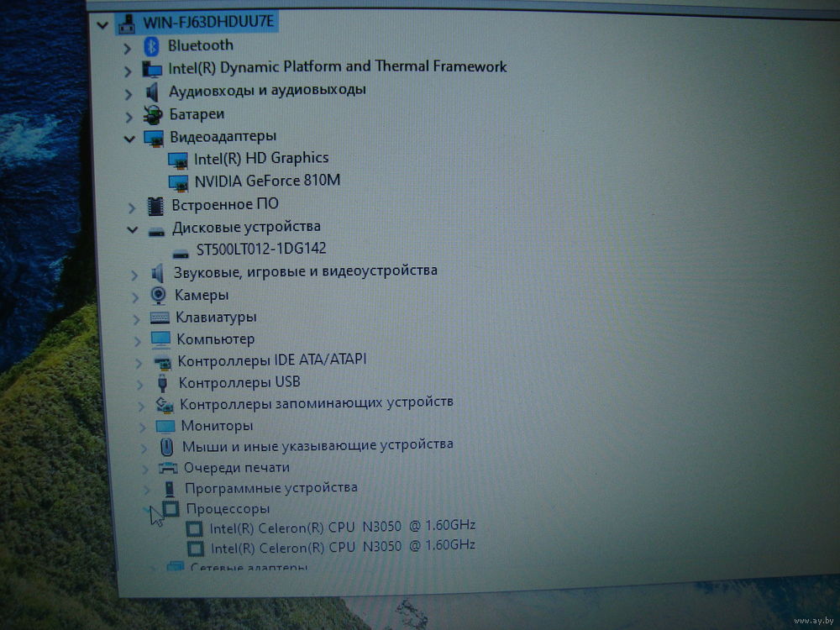This screenshot has height=630, width=840.
Task: Click the Батареи battery icon
Action: 153,114
